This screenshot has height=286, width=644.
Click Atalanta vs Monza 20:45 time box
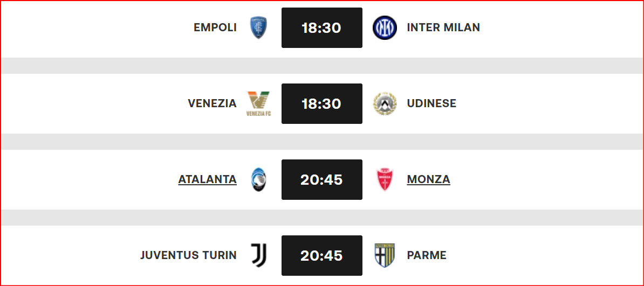pyautogui.click(x=322, y=180)
